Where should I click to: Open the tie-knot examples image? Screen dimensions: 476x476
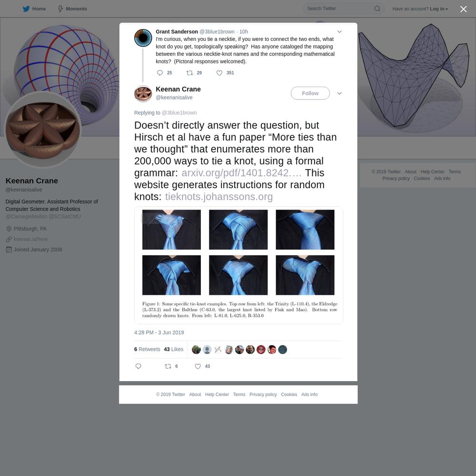[238, 265]
